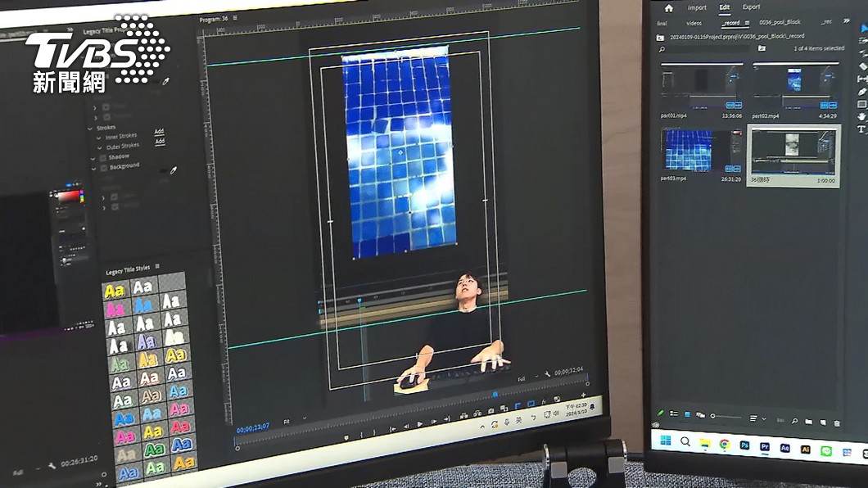Image resolution: width=868 pixels, height=488 pixels.
Task: Click the Clear trash icon
Action: click(837, 423)
